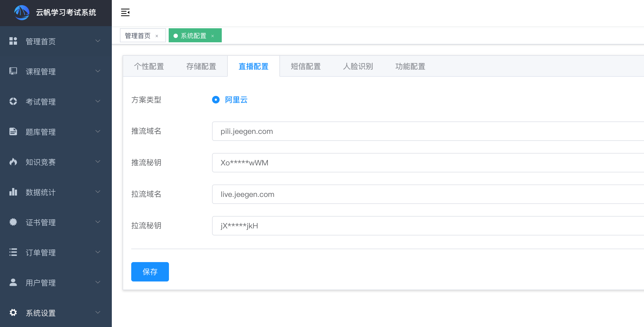Viewport: 644px width, 327px height.
Task: Open 用户管理 in the sidebar
Action: coord(56,283)
